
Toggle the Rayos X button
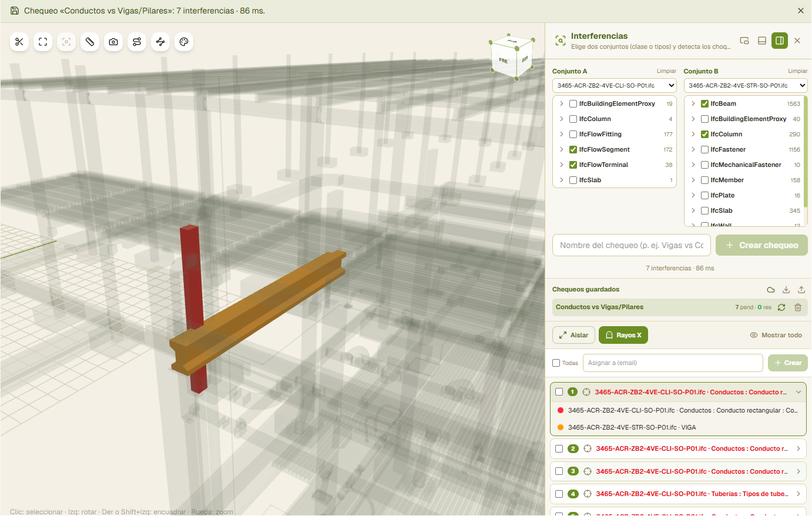623,335
